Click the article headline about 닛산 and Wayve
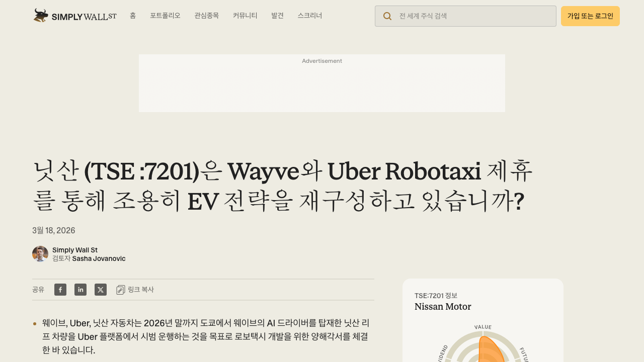This screenshot has width=644, height=362. click(283, 187)
